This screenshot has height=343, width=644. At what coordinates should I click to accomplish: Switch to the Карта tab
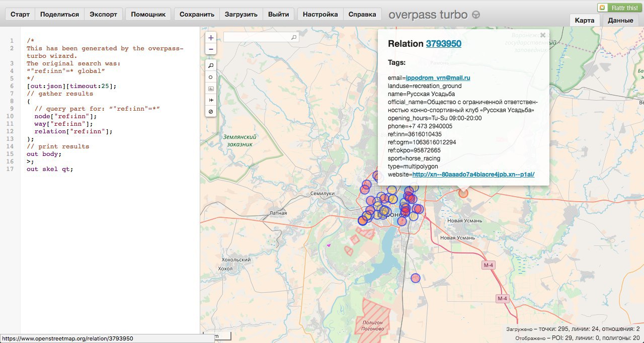click(x=585, y=21)
